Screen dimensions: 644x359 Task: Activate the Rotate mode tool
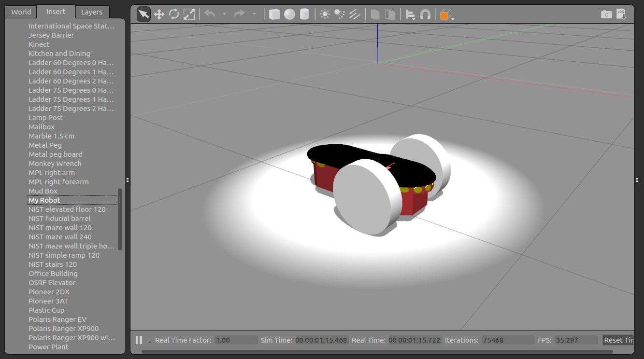[174, 14]
